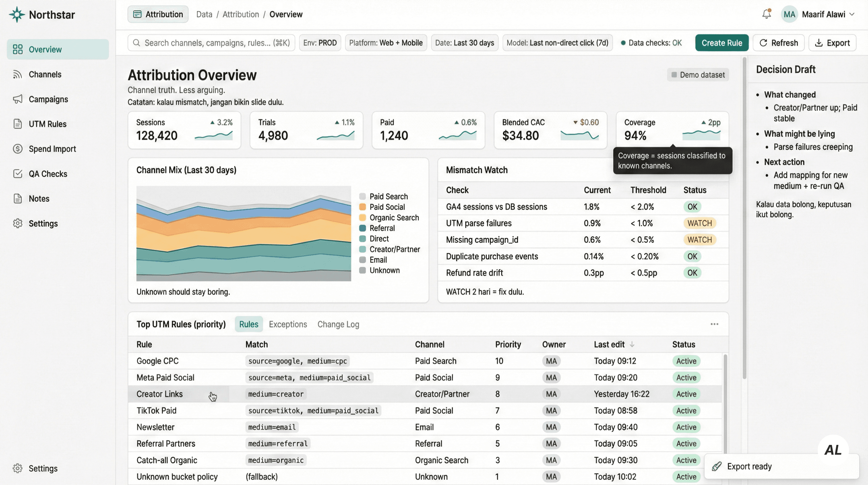Open Spend Import via its dollar icon
This screenshot has height=485, width=868.
coord(18,149)
